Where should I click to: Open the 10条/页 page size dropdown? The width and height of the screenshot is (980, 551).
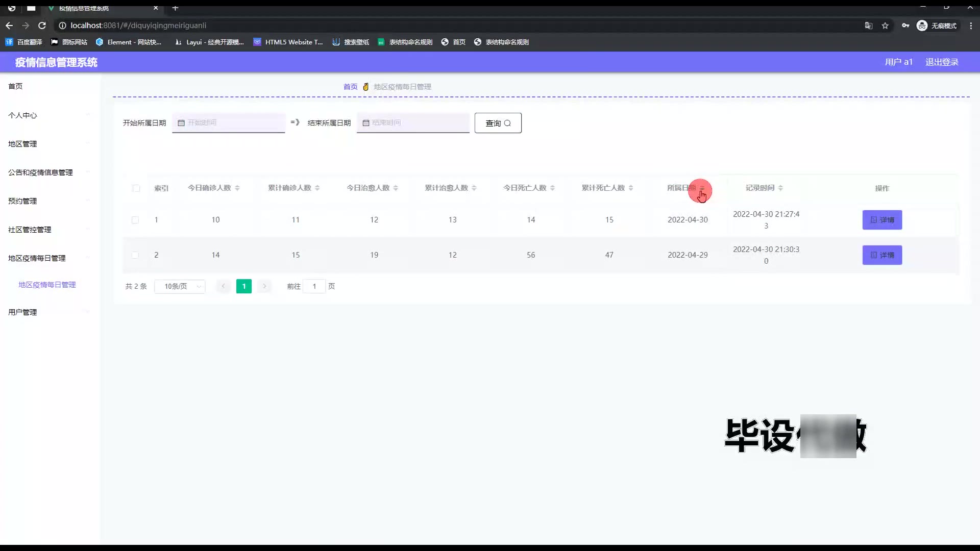pos(180,286)
